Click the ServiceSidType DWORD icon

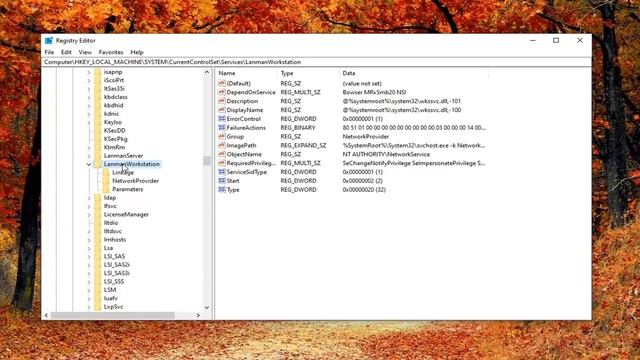[222, 172]
